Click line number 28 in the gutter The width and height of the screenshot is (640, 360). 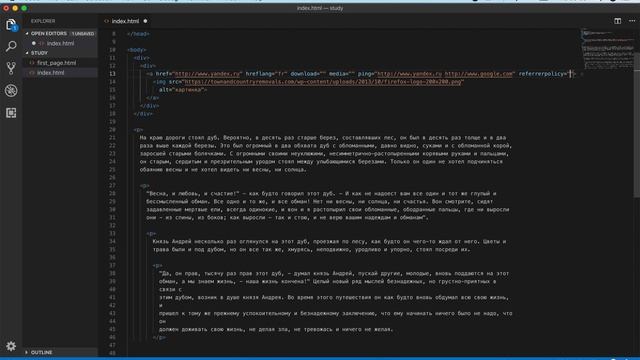tap(113, 193)
